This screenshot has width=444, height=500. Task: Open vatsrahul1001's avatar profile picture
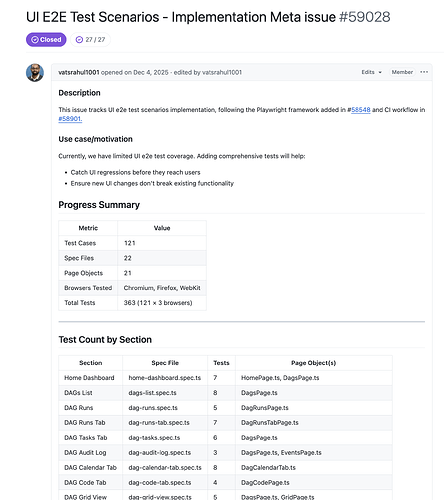[x=35, y=72]
